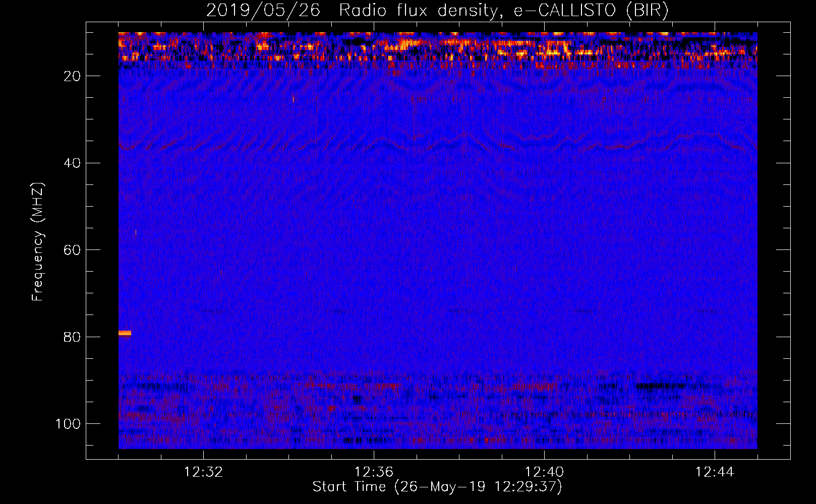The image size is (816, 504).
Task: Click the 12:40 time tick label
Action: tap(544, 472)
